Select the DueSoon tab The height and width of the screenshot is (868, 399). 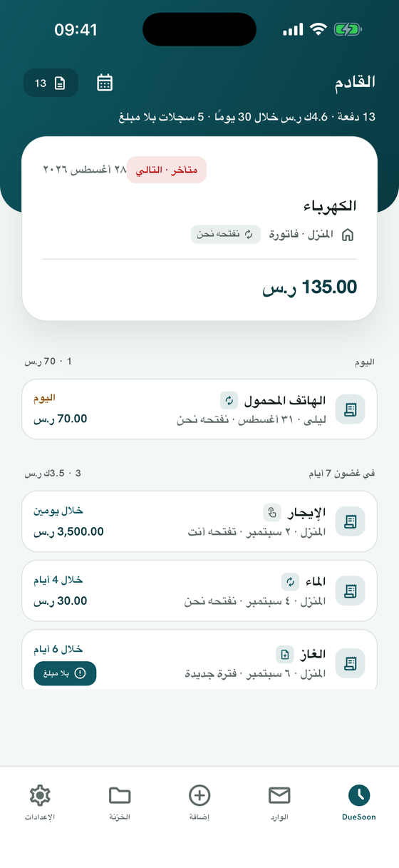[x=359, y=804]
